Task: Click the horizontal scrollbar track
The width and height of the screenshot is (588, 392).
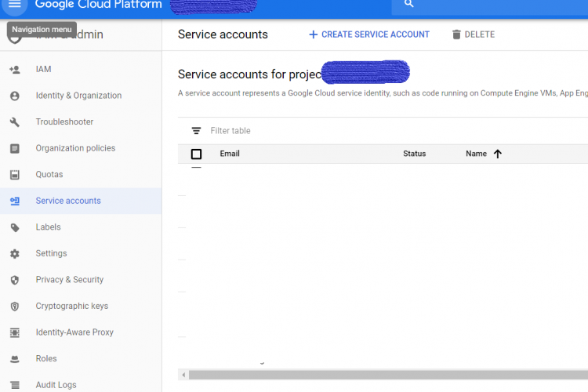Action: click(388, 375)
